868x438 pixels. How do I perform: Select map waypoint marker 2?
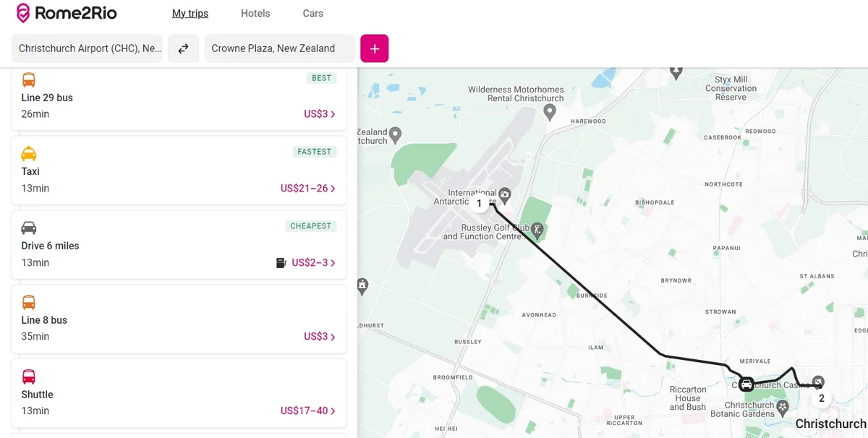point(821,398)
